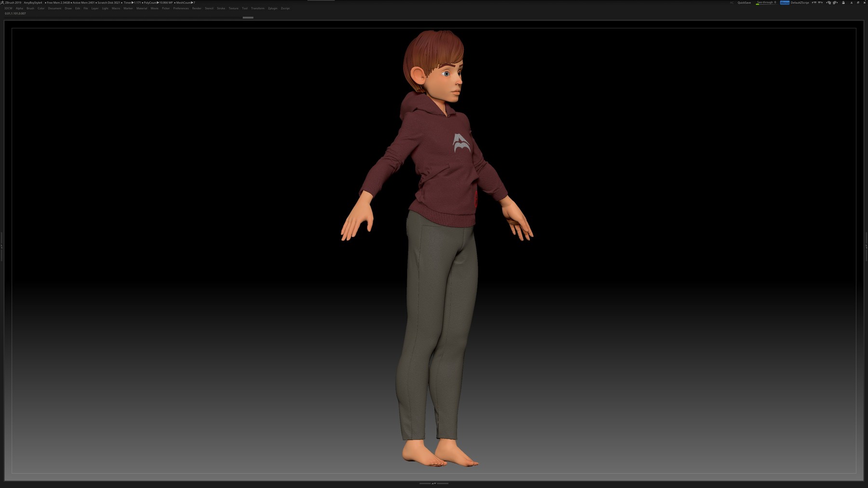Open the Texture menu

(x=233, y=8)
